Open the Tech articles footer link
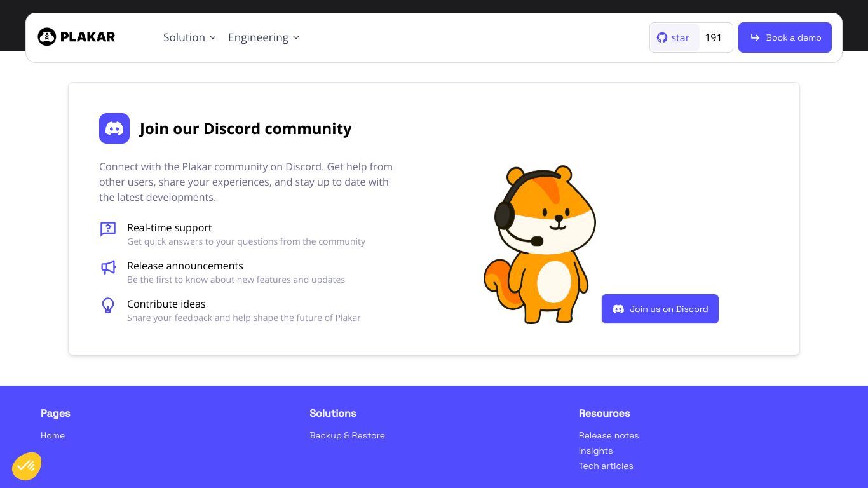Viewport: 868px width, 488px height. pyautogui.click(x=606, y=466)
